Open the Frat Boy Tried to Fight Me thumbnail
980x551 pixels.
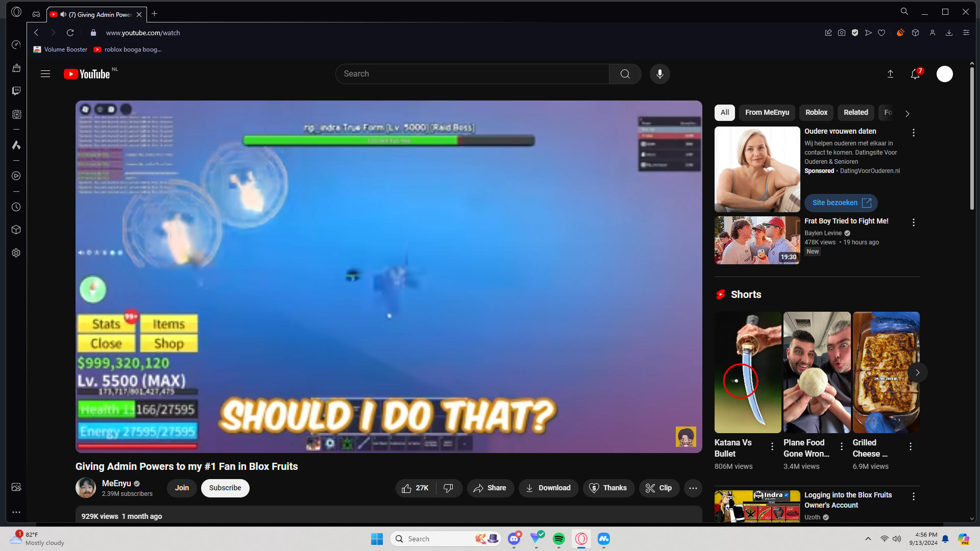[757, 240]
